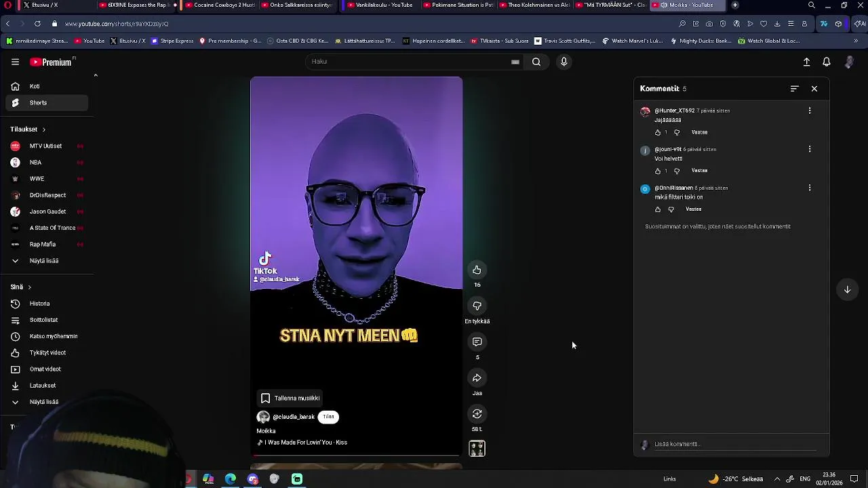This screenshot has width=868, height=488.
Task: Expand the Sinä section chevron
Action: (29, 287)
